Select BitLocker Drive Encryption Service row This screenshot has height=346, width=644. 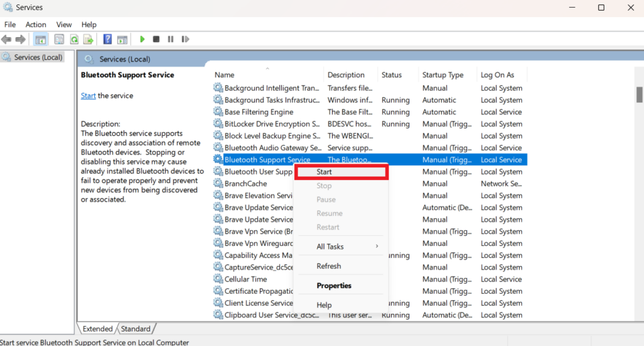(370, 124)
